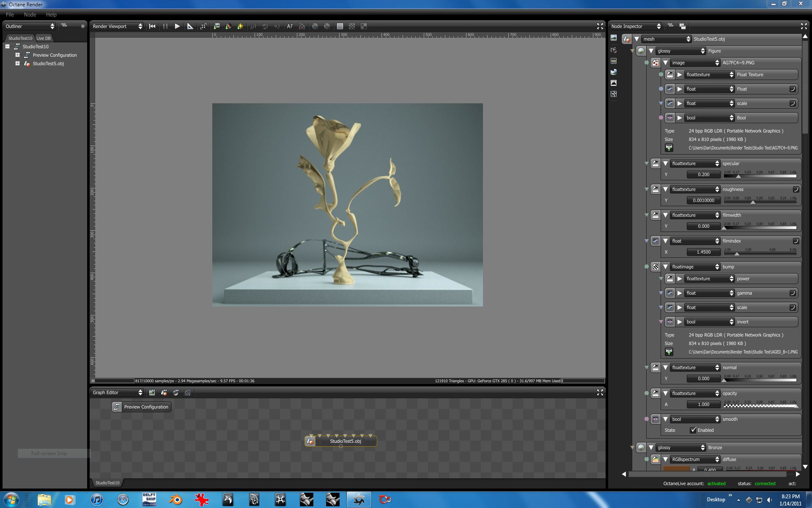
Task: Click the stereo 3D glasses icon
Action: pos(302,26)
